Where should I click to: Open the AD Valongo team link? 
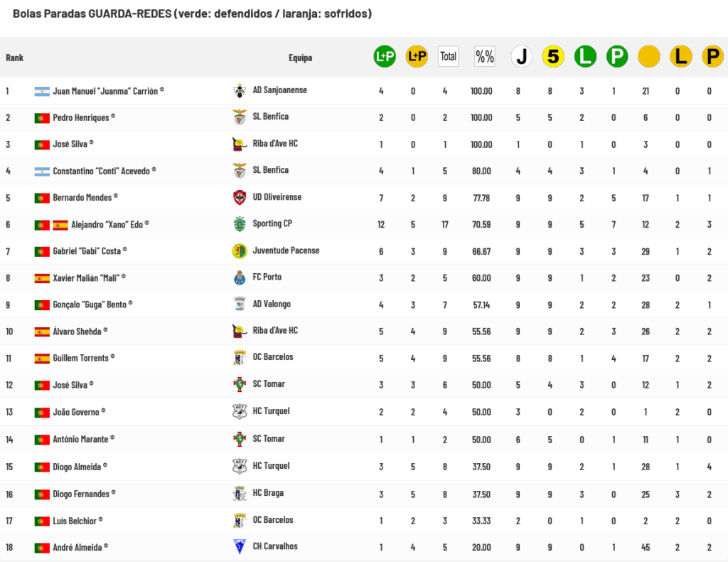[x=272, y=304]
